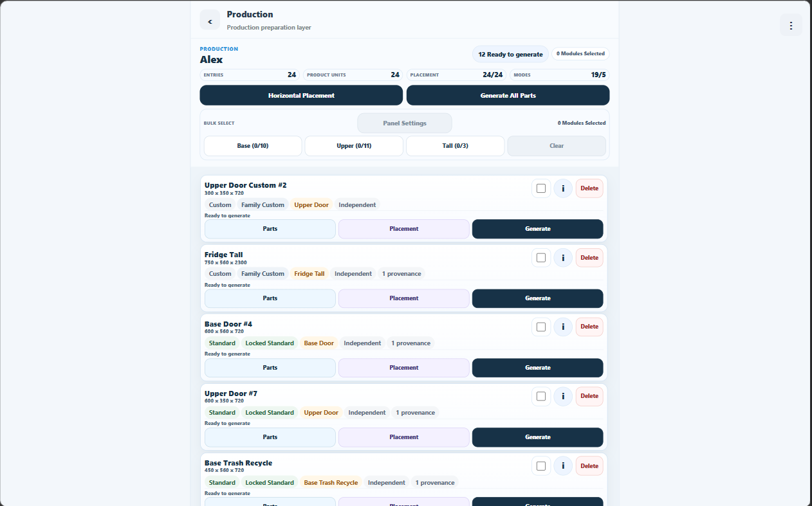Bulk select Upper (0/11) modules
The image size is (812, 506).
pos(354,146)
